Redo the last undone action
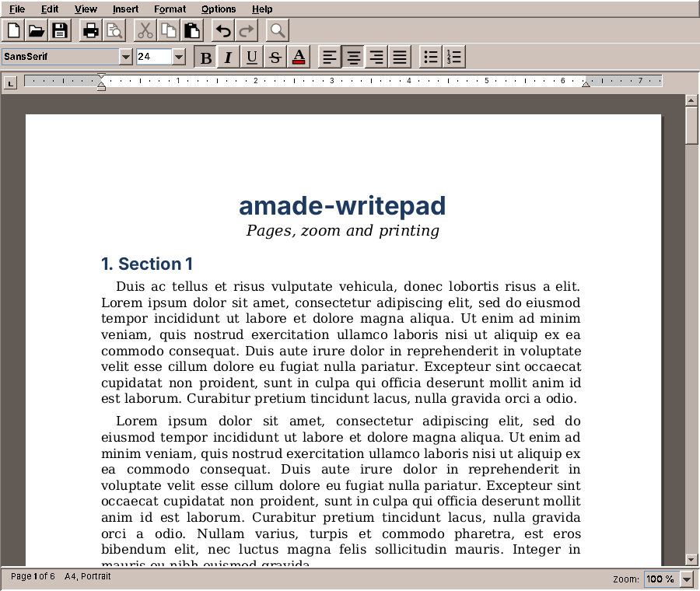 click(246, 31)
